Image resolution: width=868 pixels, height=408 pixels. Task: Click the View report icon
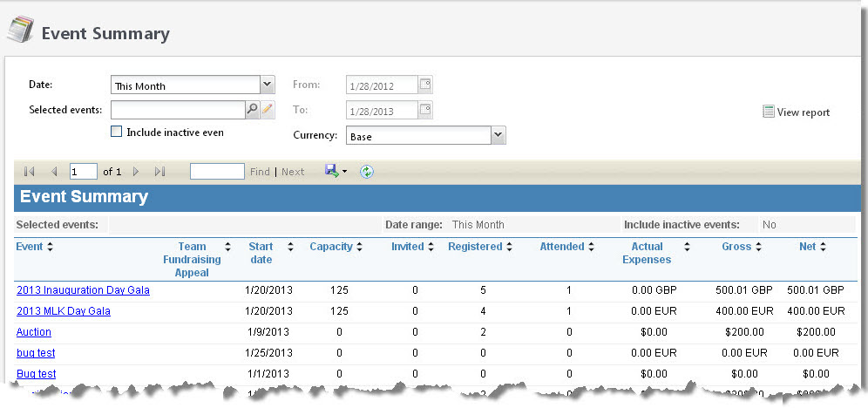tap(769, 112)
